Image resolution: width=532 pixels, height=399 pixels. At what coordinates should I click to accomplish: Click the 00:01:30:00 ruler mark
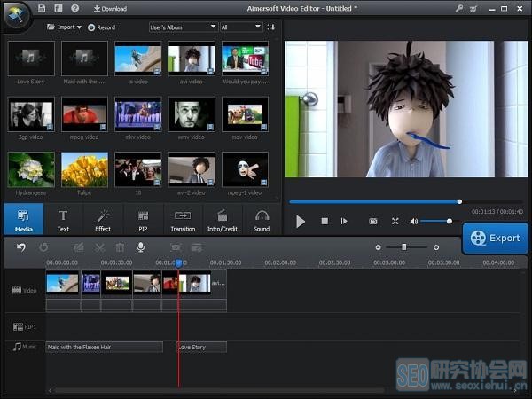225,262
